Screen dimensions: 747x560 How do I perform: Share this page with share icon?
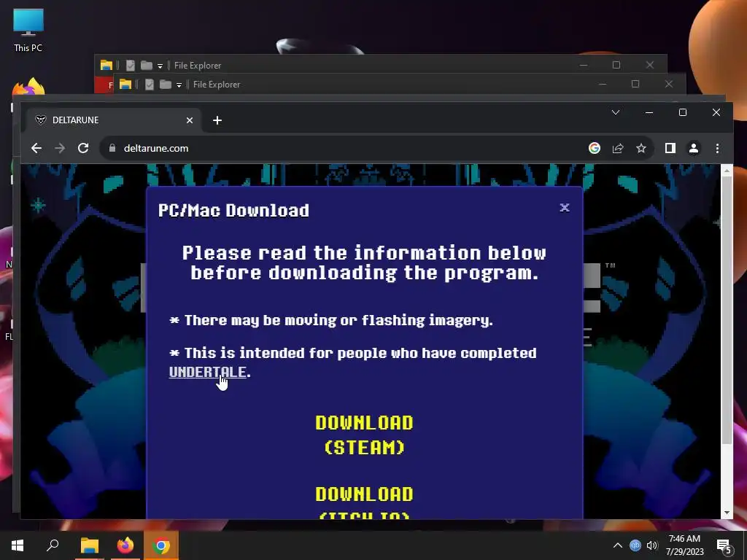[618, 148]
